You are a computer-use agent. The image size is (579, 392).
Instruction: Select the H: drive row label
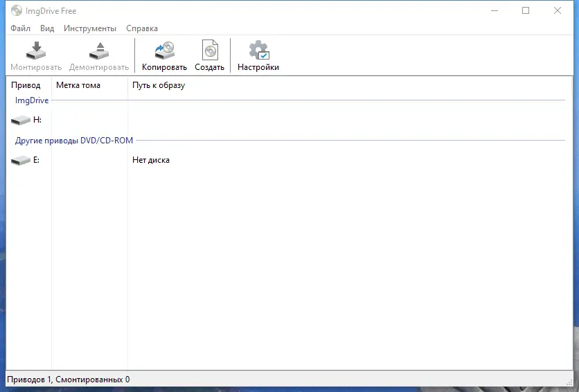(37, 120)
